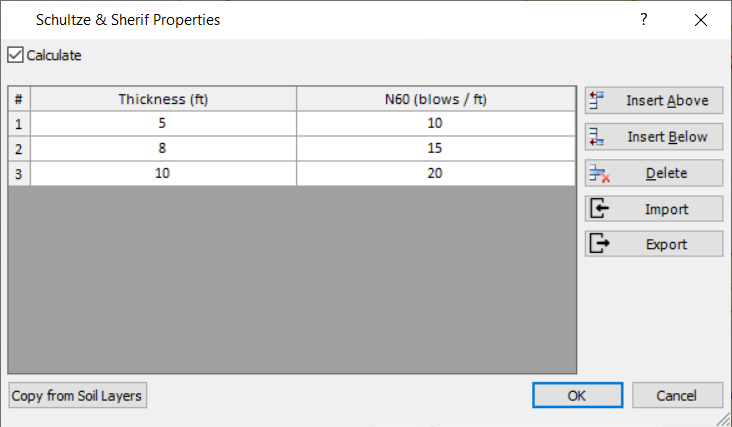Select row header number 1

pyautogui.click(x=19, y=123)
